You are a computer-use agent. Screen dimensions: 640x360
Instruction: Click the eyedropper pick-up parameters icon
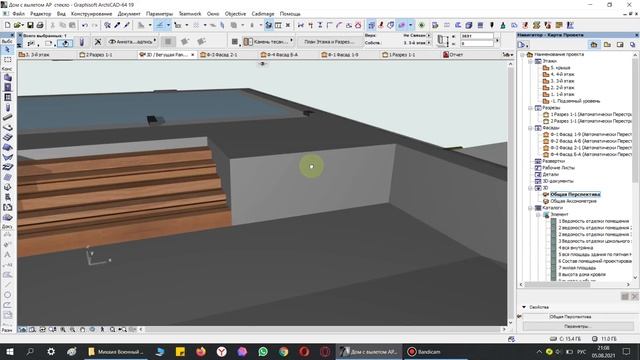coord(117,25)
